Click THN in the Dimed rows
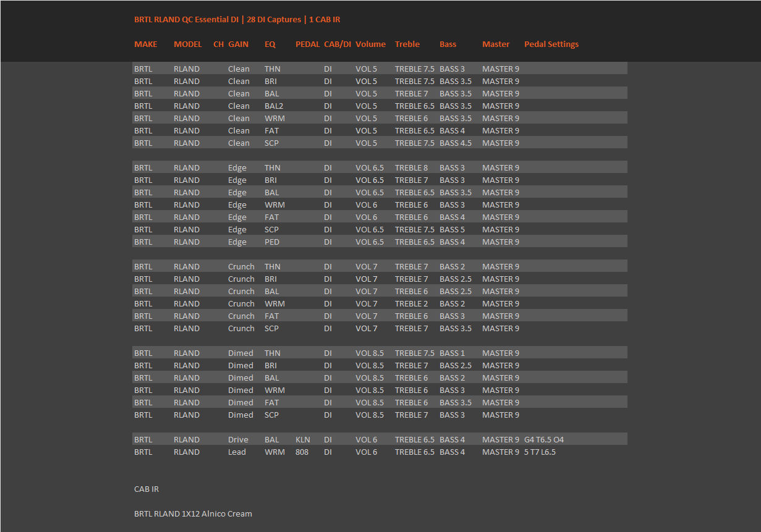 tap(273, 353)
